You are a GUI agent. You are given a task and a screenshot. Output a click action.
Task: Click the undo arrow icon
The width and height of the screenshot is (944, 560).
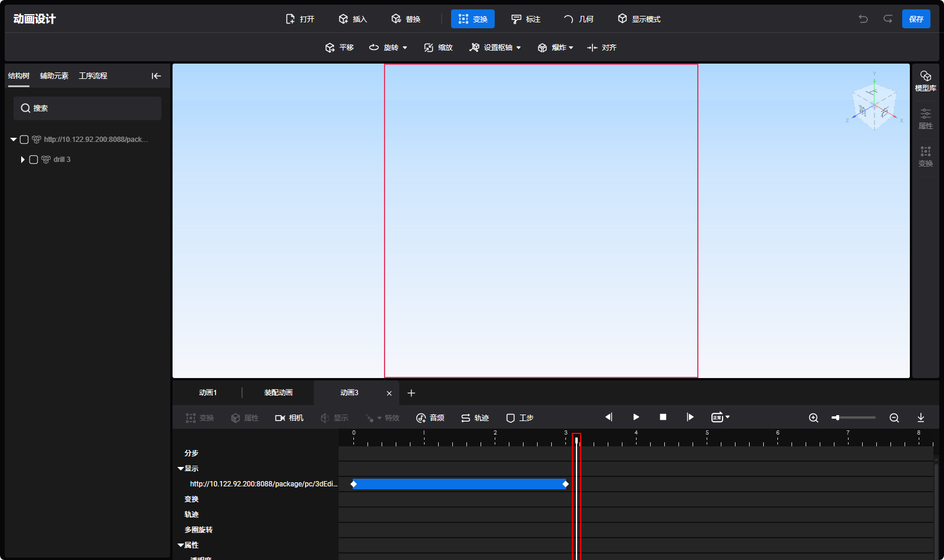tap(863, 19)
